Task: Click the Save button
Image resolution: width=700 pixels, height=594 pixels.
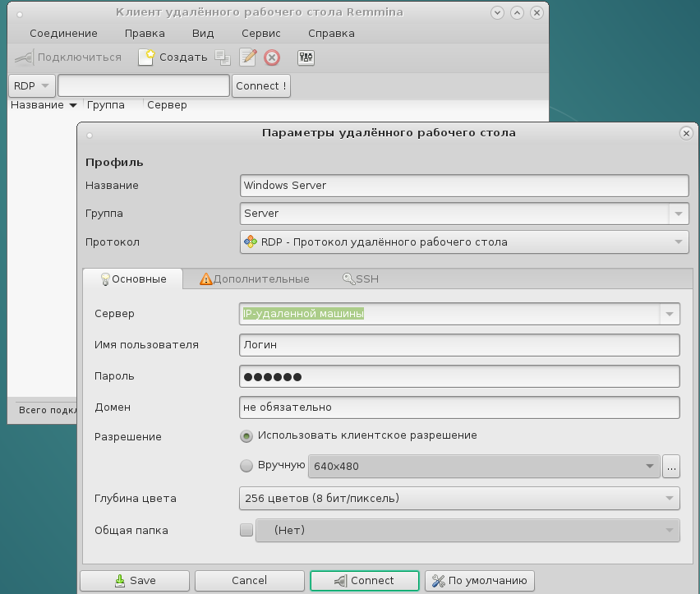Action: coord(135,581)
